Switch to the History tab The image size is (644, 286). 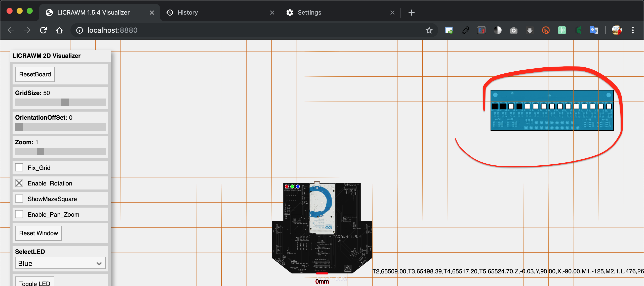[x=187, y=13]
